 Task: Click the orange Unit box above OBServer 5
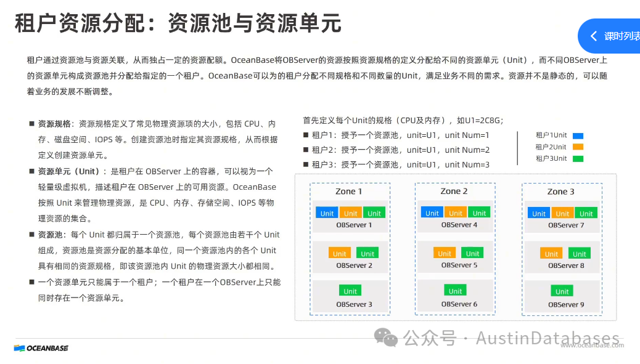point(445,253)
